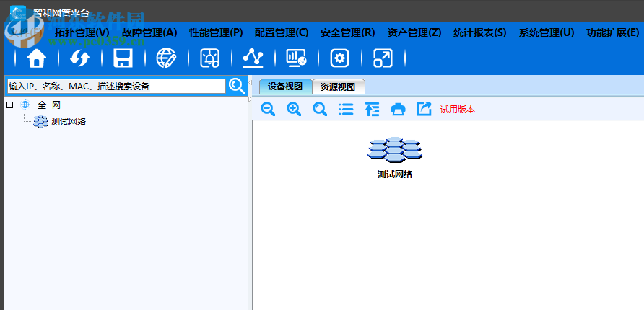Click the 测试网络 label on canvas
This screenshot has width=644, height=310.
tap(395, 174)
